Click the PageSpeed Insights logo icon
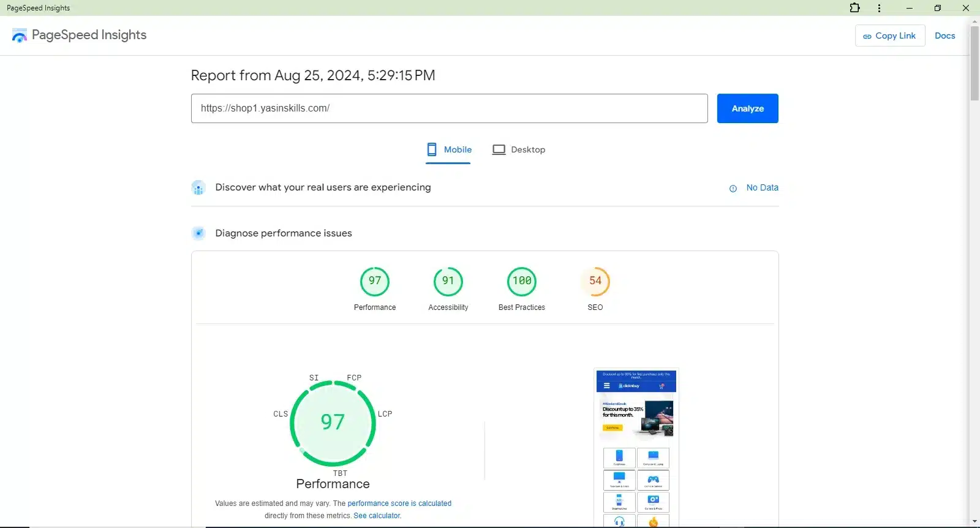 20,36
